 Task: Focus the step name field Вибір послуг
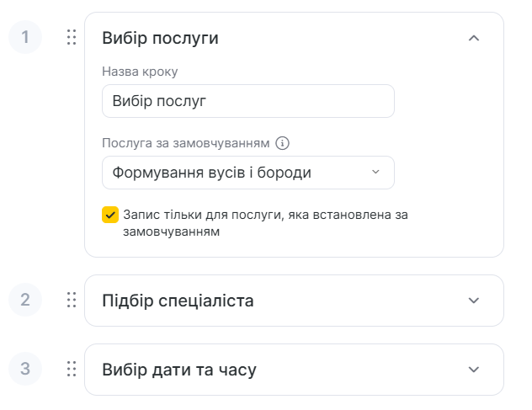click(247, 101)
